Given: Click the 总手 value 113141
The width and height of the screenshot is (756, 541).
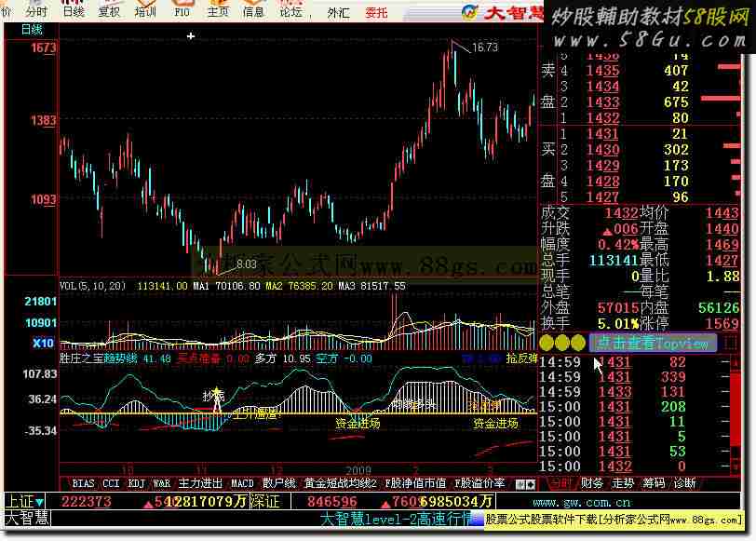Looking at the screenshot, I should [614, 261].
